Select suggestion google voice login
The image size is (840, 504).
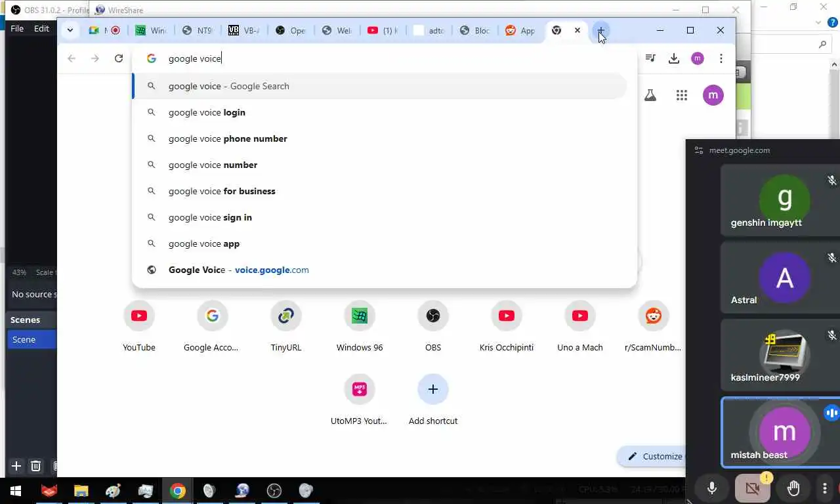click(381, 112)
